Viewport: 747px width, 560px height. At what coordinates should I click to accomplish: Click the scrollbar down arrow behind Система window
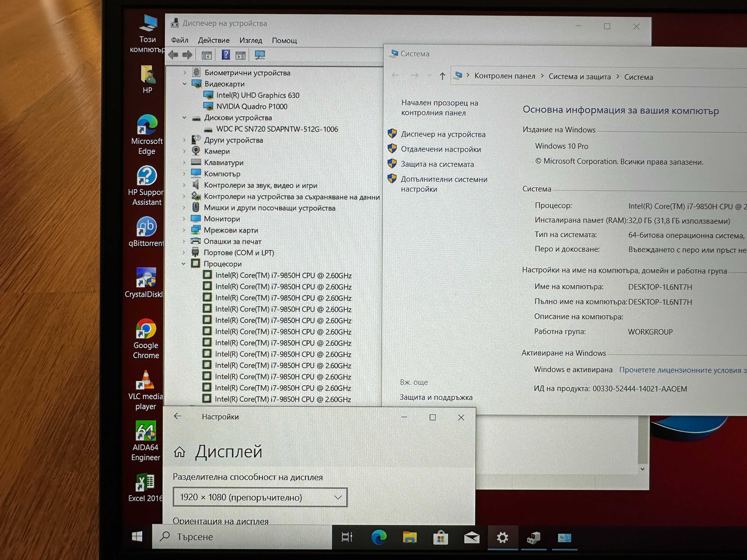point(642,469)
